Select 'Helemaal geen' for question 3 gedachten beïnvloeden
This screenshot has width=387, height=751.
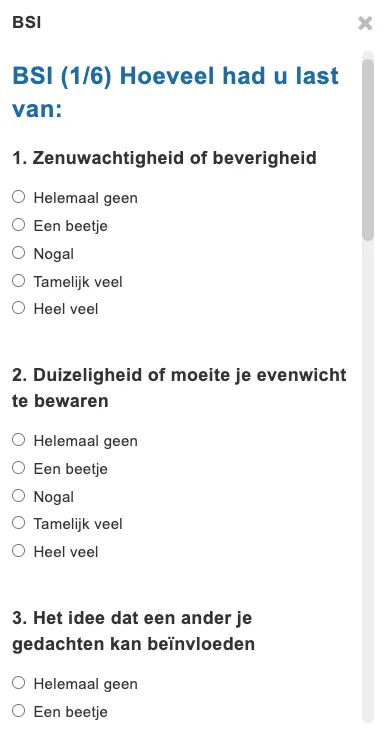click(x=19, y=683)
